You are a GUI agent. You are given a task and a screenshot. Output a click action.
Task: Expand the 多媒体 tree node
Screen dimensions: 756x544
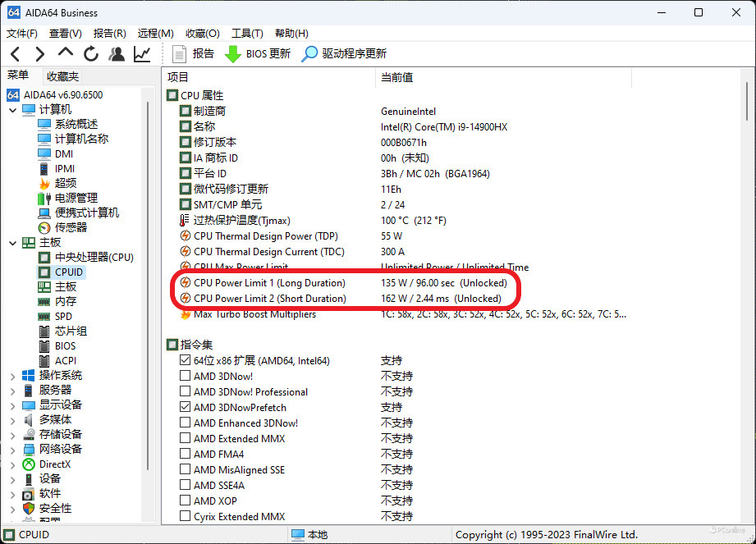coord(13,420)
